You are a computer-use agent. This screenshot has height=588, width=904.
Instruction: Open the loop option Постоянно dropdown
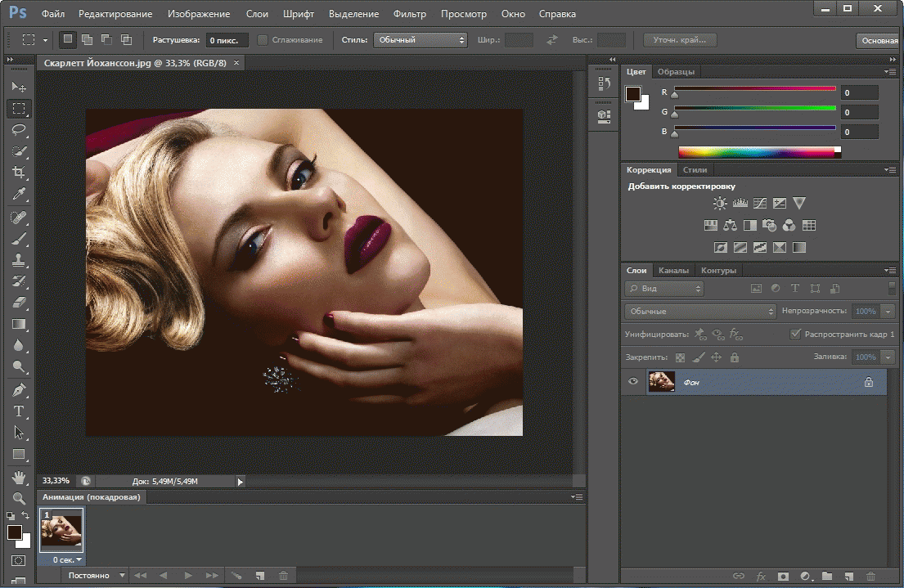96,575
